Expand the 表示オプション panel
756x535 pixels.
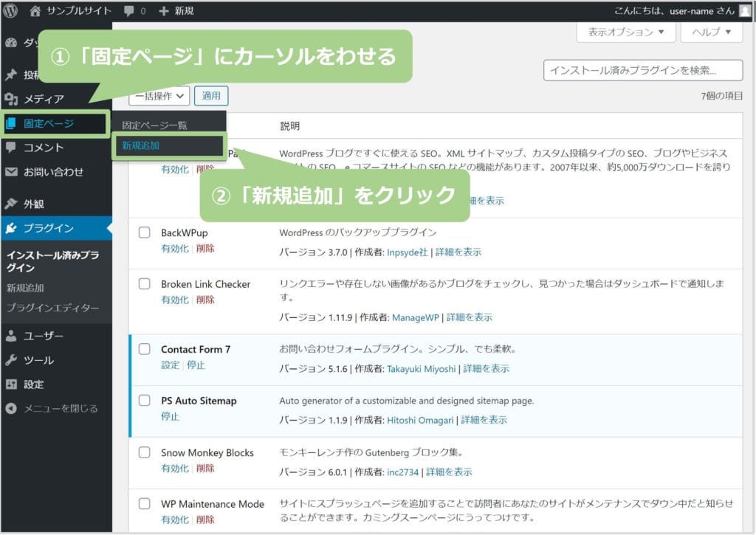click(626, 32)
